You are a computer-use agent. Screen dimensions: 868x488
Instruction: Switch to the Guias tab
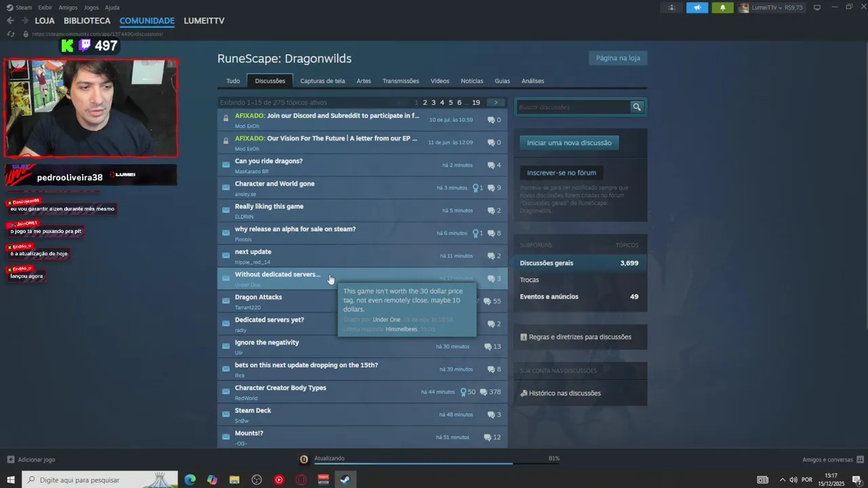click(502, 81)
